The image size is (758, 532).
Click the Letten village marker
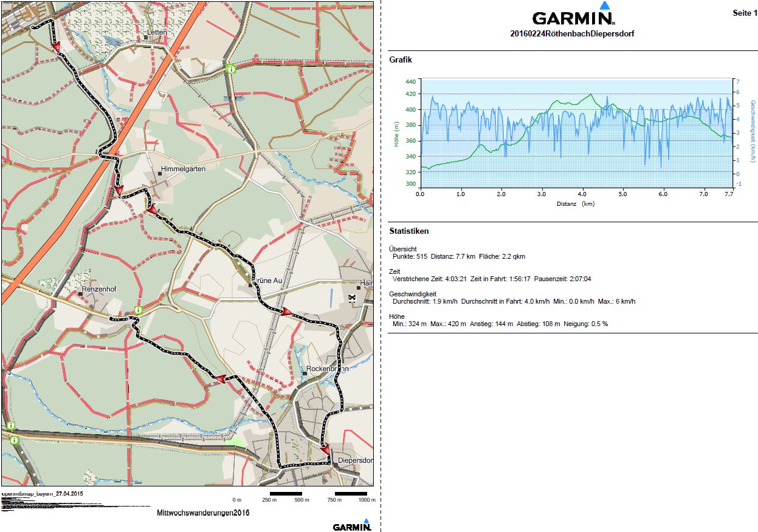pos(147,37)
